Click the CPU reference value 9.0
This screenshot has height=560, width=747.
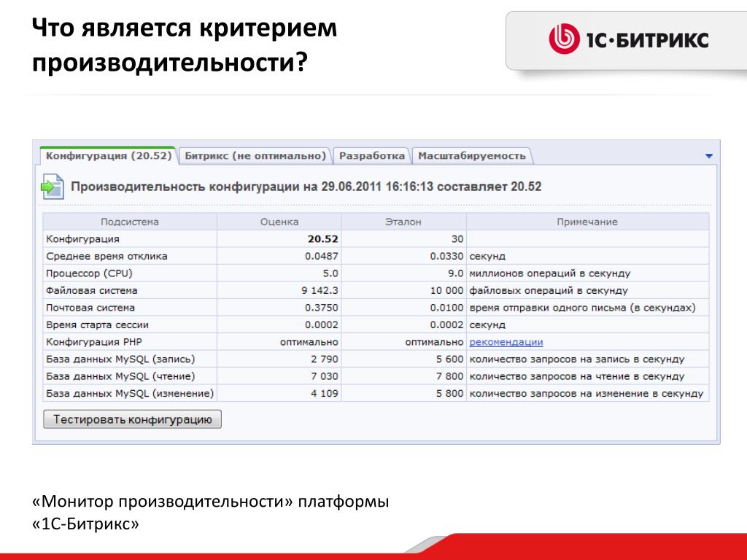coord(455,273)
